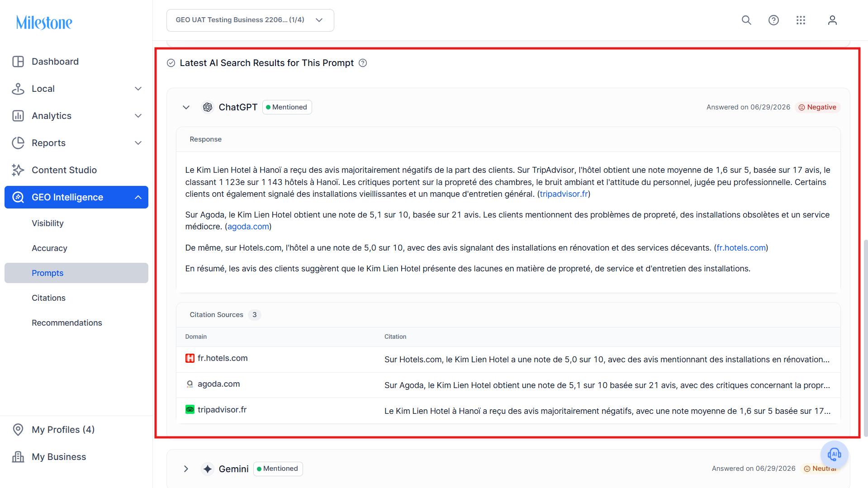Click the Gemini star logo icon

coord(208,469)
